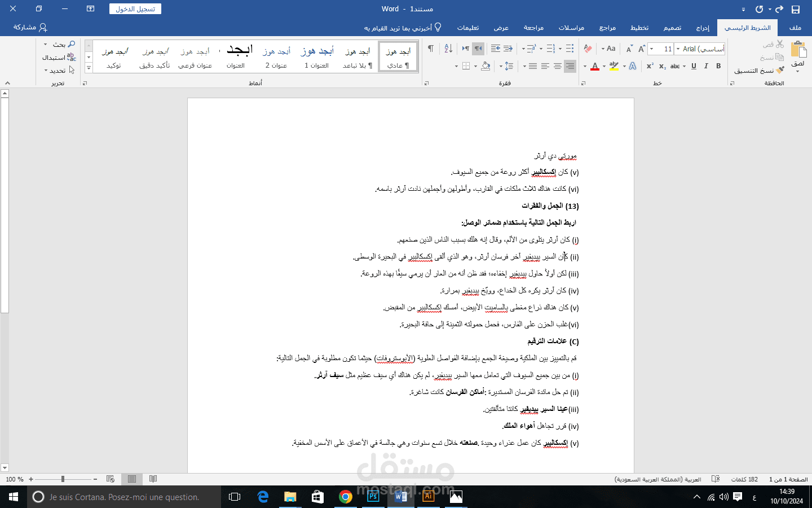Screen dimensions: 812x508
Task: Click the Tell Me search box
Action: tap(403, 28)
